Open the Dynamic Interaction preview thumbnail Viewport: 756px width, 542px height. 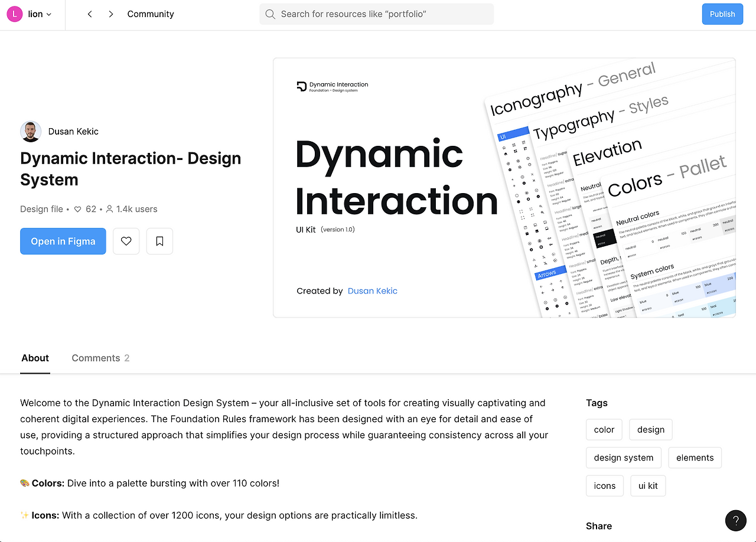click(x=504, y=188)
